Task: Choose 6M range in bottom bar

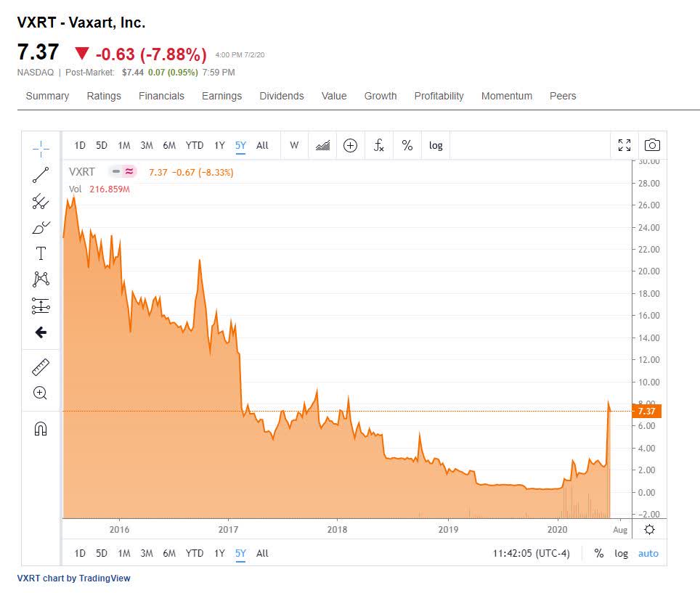Action: click(169, 553)
